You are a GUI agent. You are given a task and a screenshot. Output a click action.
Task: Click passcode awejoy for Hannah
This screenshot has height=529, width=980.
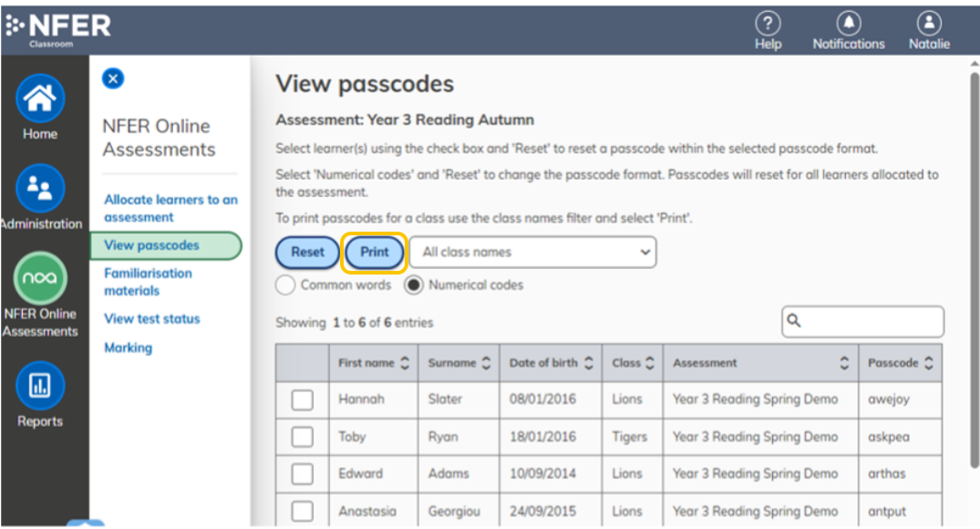pyautogui.click(x=888, y=399)
